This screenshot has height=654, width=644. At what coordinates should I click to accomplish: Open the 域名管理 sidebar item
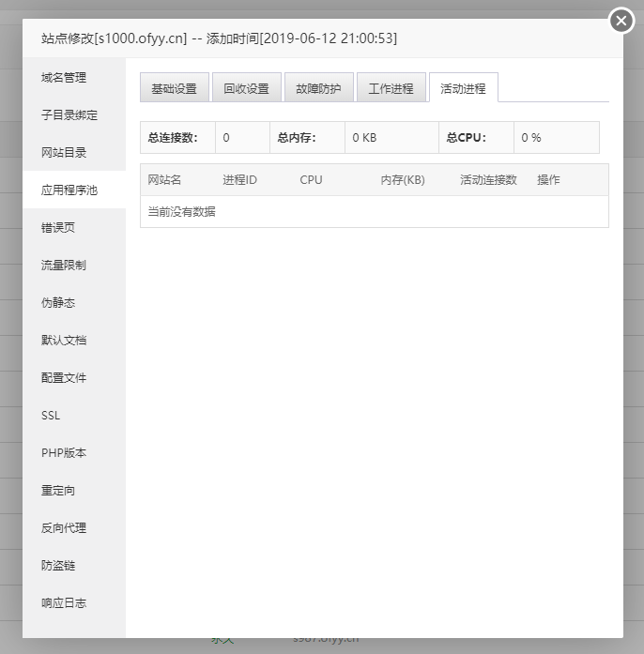tap(69, 77)
